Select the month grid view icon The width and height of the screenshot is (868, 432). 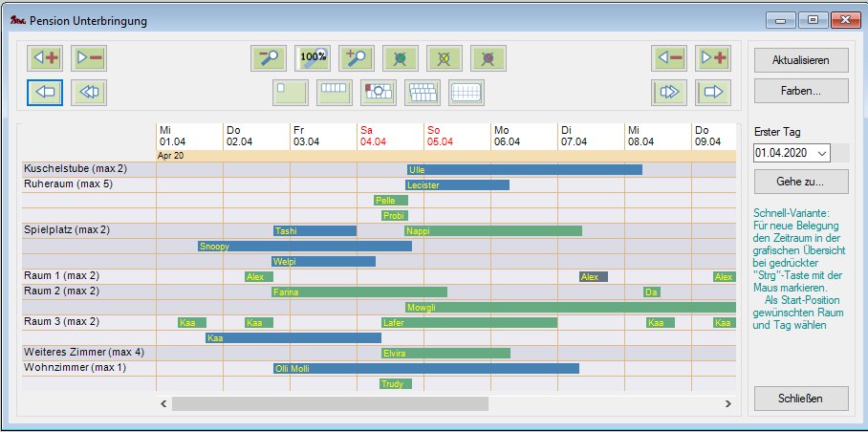pyautogui.click(x=466, y=93)
